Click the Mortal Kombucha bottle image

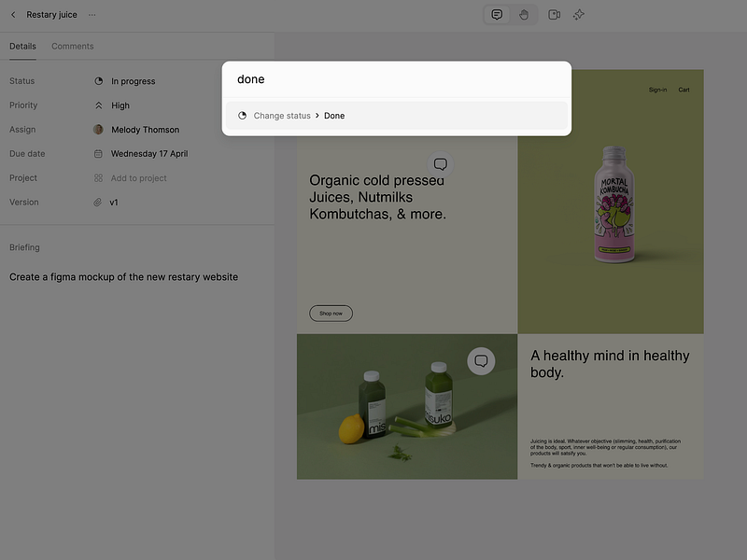point(614,204)
